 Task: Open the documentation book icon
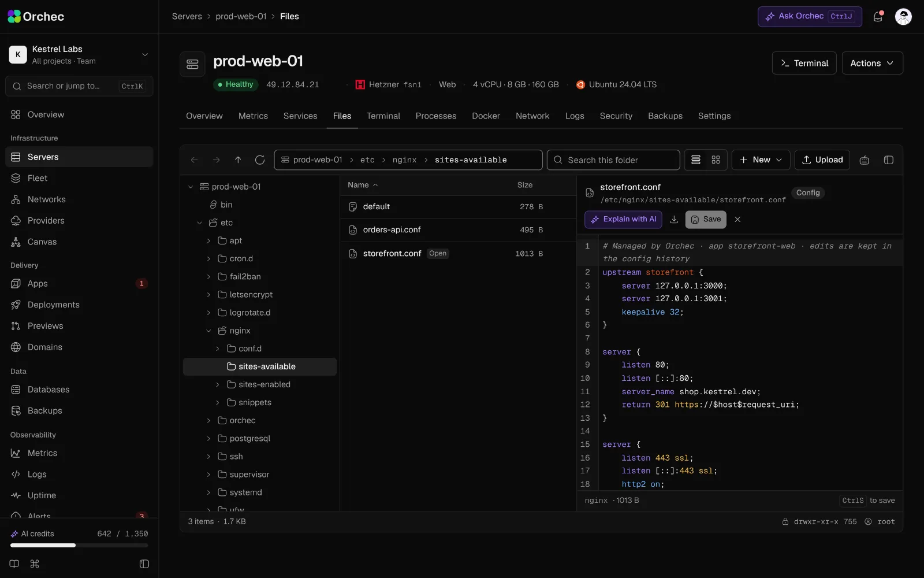tap(14, 564)
